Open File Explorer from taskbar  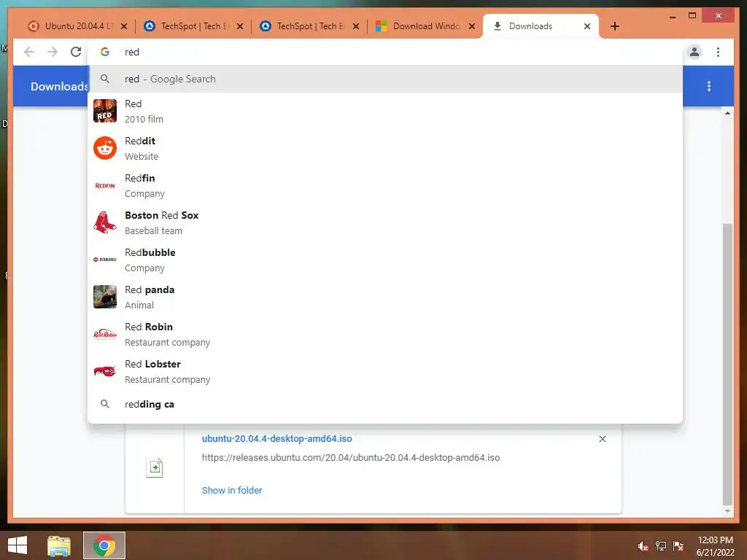[x=59, y=545]
